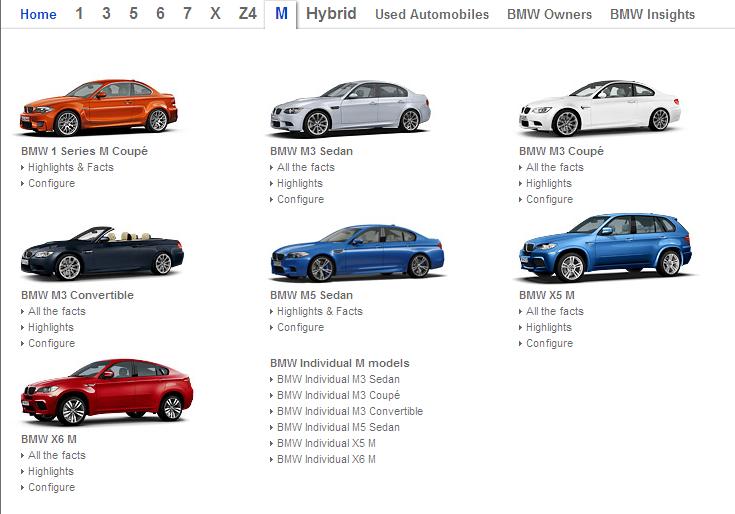Image resolution: width=735 pixels, height=514 pixels.
Task: Open All the facts for BMW M3 Sedan
Action: [306, 168]
